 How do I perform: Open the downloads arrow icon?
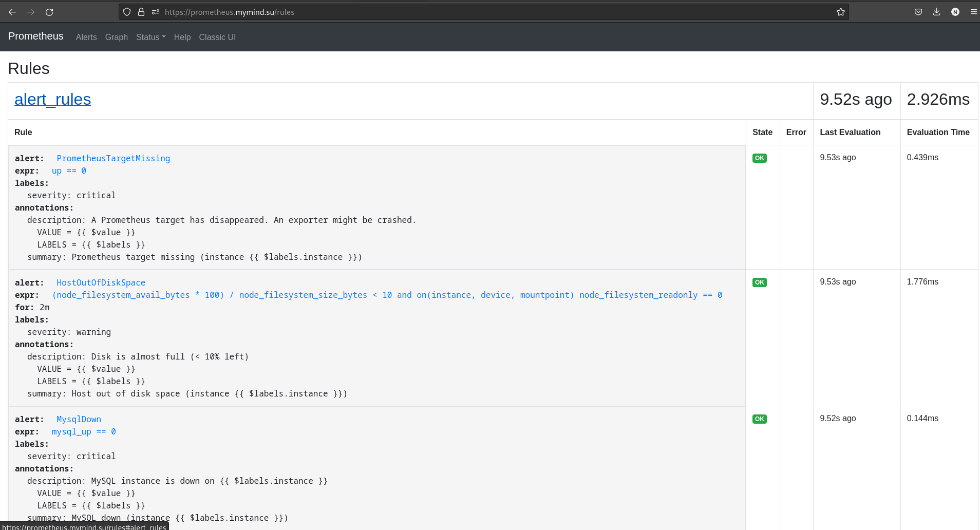(937, 12)
